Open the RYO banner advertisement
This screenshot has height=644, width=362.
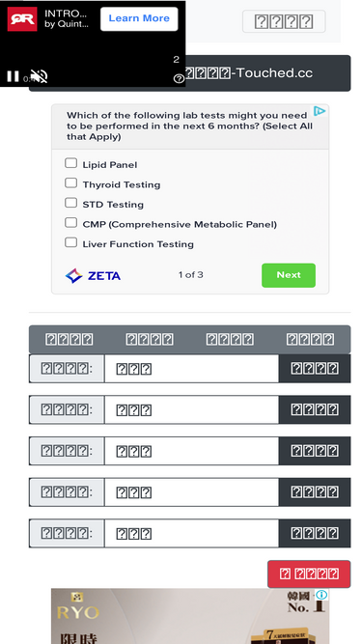pos(190,616)
